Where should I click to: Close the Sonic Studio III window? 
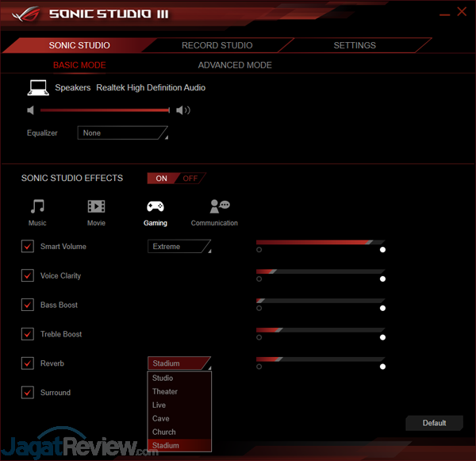[462, 12]
